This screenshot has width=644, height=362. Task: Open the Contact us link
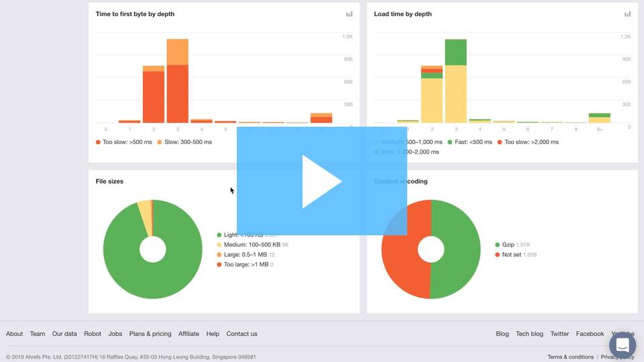241,334
